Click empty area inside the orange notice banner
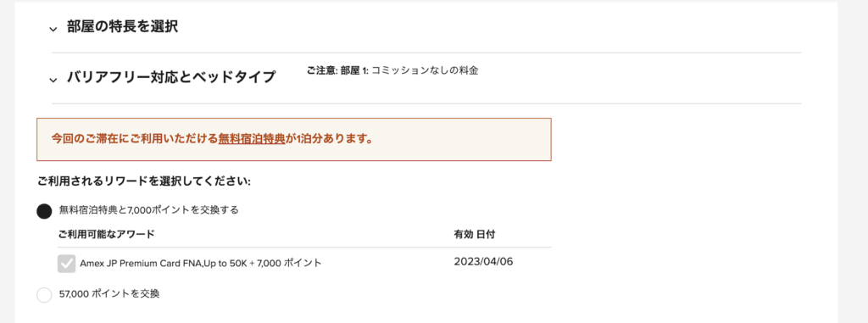Screen dimensions: 868x323 point(459,139)
